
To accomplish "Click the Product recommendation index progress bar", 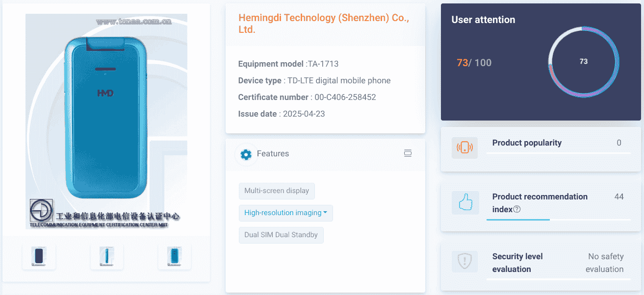I will (x=558, y=220).
